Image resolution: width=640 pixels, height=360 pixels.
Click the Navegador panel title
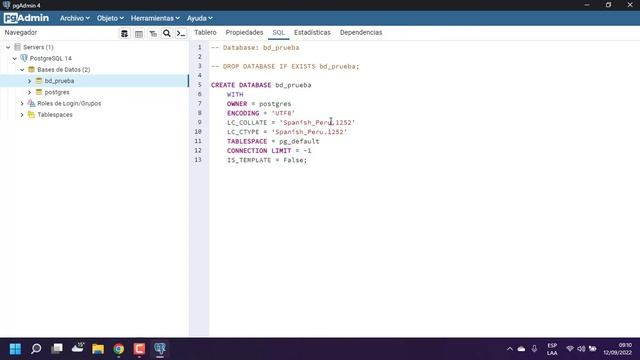[x=21, y=33]
